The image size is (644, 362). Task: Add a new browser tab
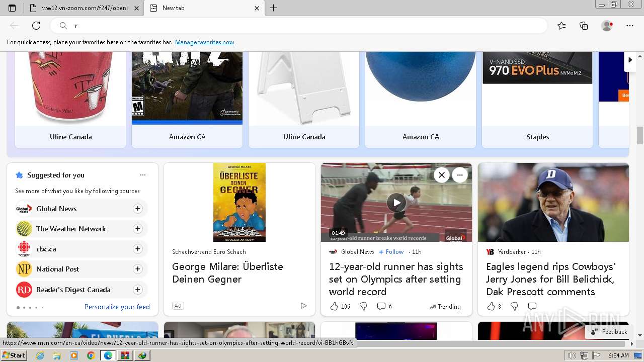tap(274, 8)
